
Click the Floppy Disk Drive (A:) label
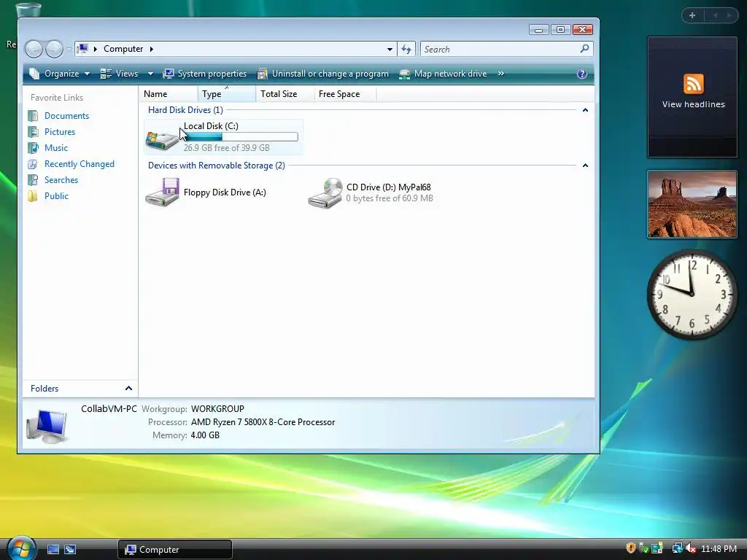click(x=225, y=192)
